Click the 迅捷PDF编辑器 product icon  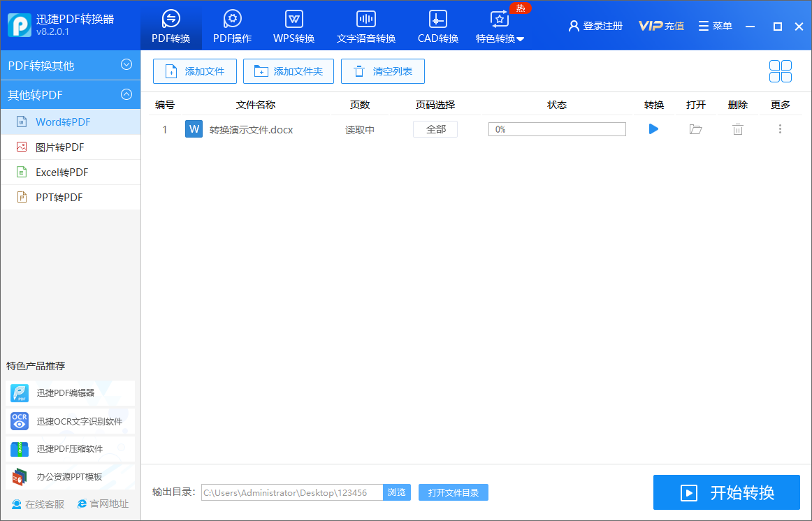(x=20, y=393)
